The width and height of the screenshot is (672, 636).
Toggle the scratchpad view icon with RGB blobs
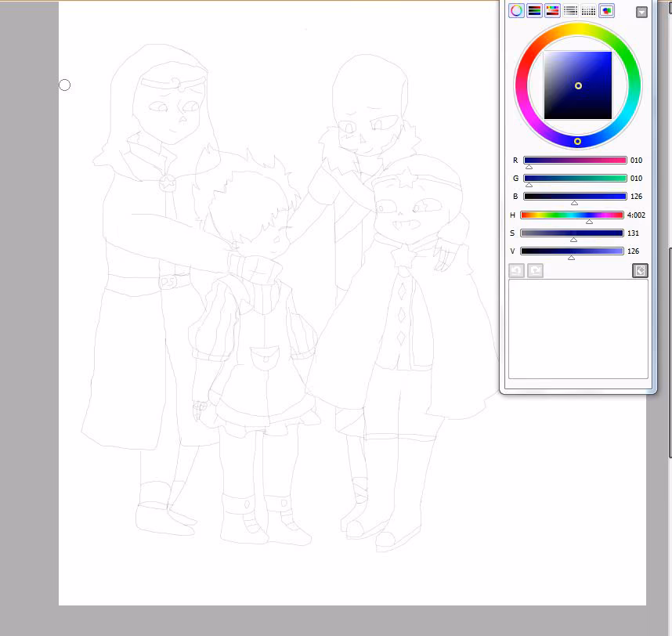[x=606, y=11]
